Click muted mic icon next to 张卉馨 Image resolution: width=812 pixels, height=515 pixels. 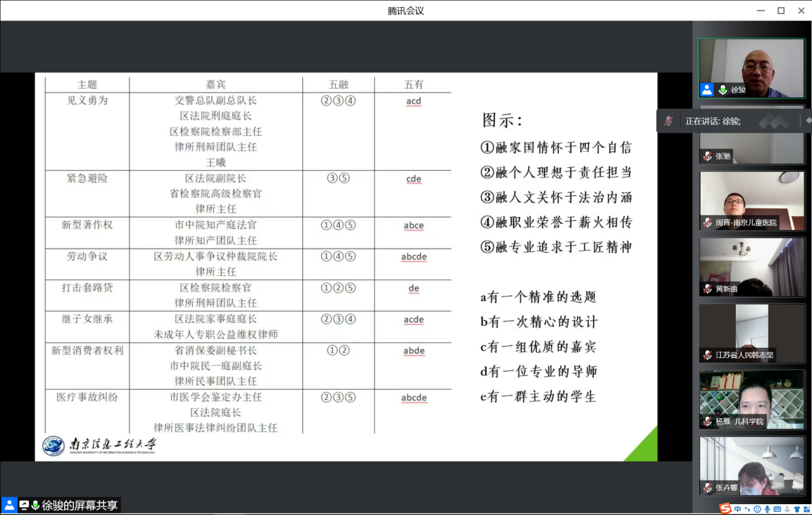coord(708,487)
